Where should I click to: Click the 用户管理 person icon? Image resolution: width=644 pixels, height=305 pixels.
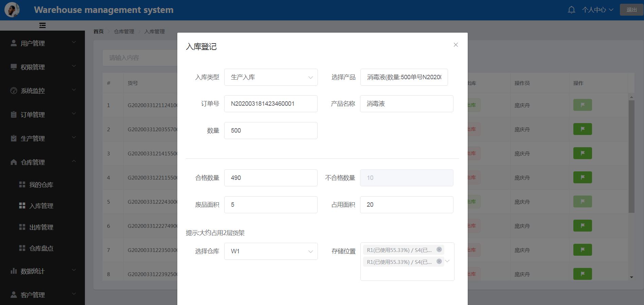tap(14, 43)
